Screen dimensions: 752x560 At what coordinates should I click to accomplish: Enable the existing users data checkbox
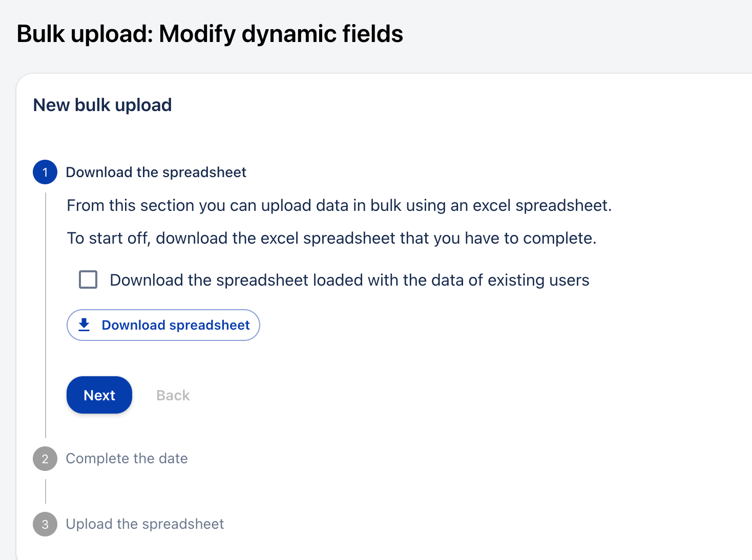point(88,280)
